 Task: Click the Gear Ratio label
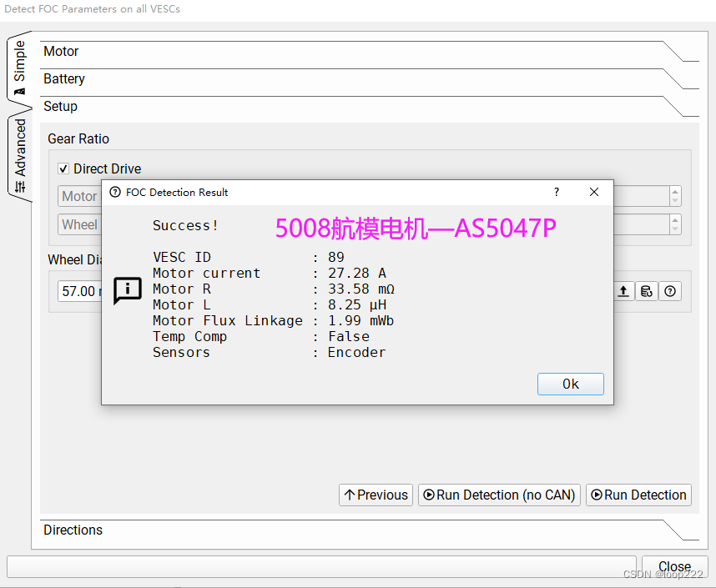(78, 138)
